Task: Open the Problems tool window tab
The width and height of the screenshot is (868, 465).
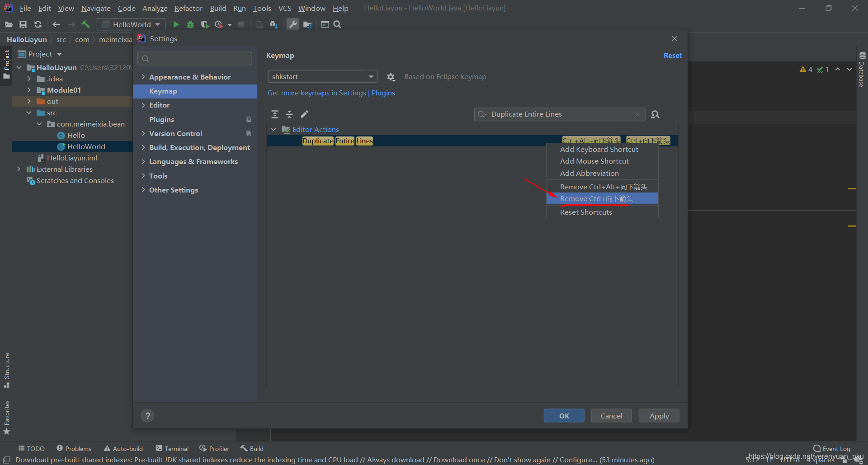Action: tap(74, 448)
